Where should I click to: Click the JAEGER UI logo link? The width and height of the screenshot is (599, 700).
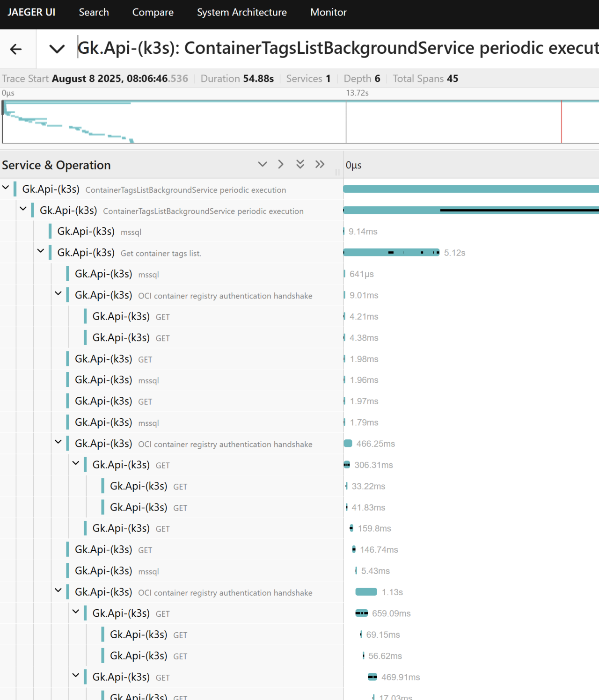[x=31, y=13]
